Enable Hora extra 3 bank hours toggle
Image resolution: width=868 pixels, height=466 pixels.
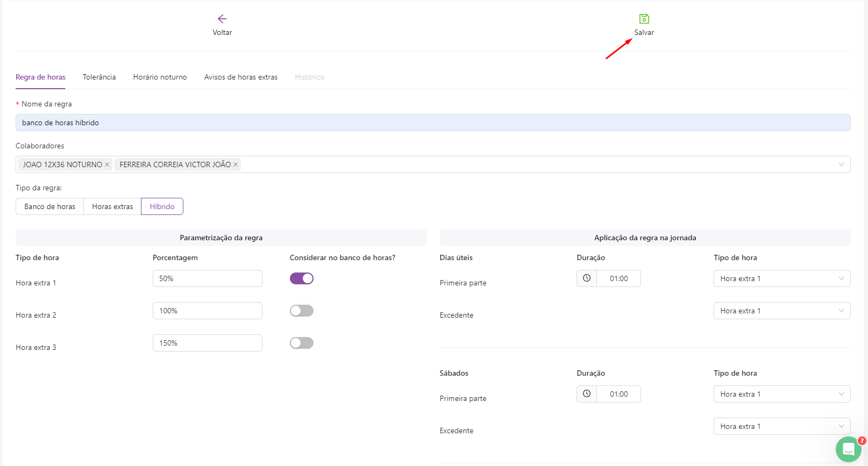coord(302,343)
